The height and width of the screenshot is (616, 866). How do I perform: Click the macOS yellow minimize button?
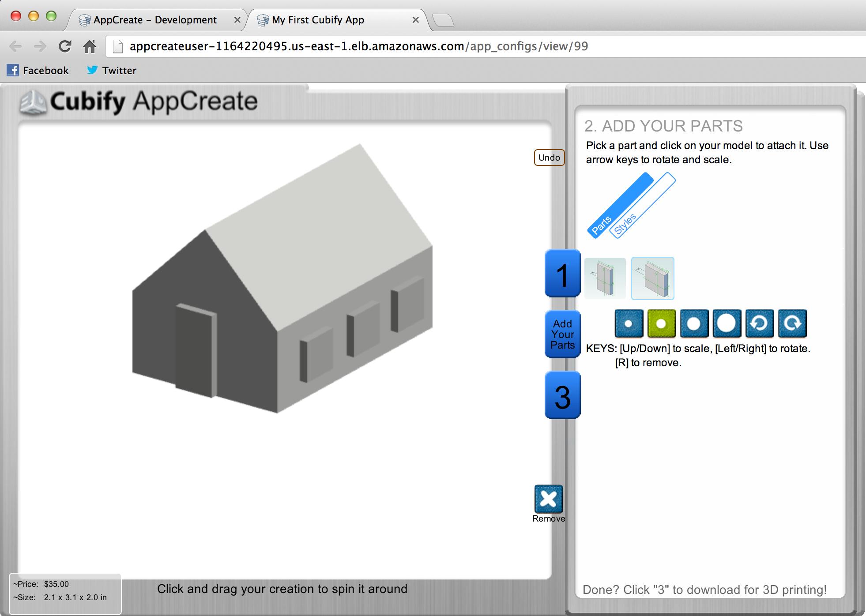pos(34,16)
